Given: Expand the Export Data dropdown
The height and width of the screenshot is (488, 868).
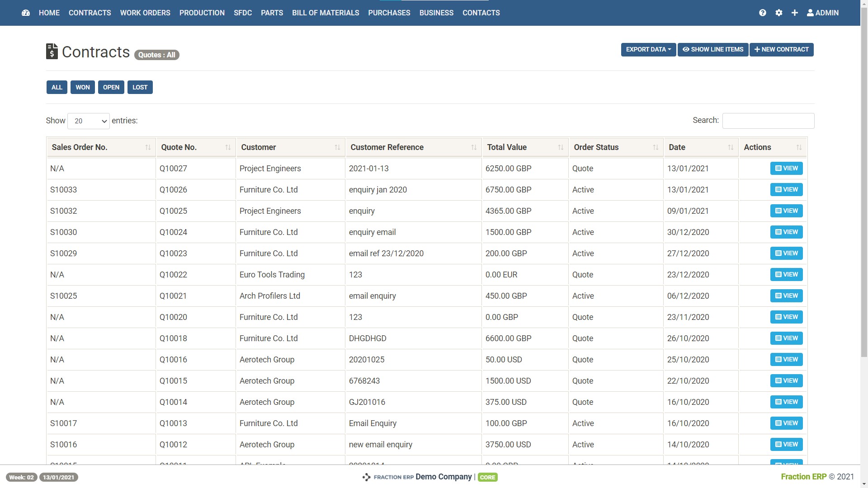Looking at the screenshot, I should [x=648, y=50].
